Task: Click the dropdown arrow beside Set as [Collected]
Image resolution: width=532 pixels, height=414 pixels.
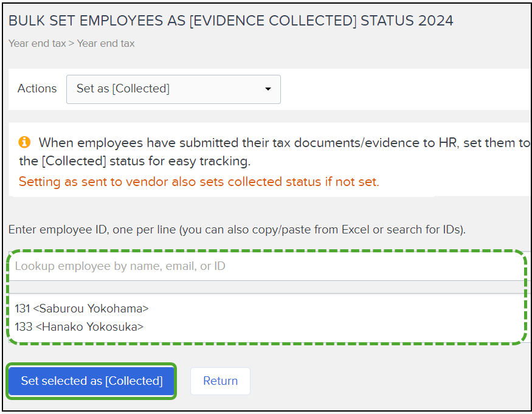Action: pyautogui.click(x=268, y=89)
